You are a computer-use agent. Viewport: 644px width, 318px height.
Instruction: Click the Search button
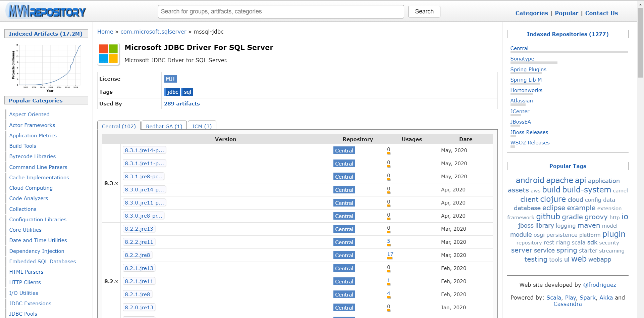tap(424, 11)
